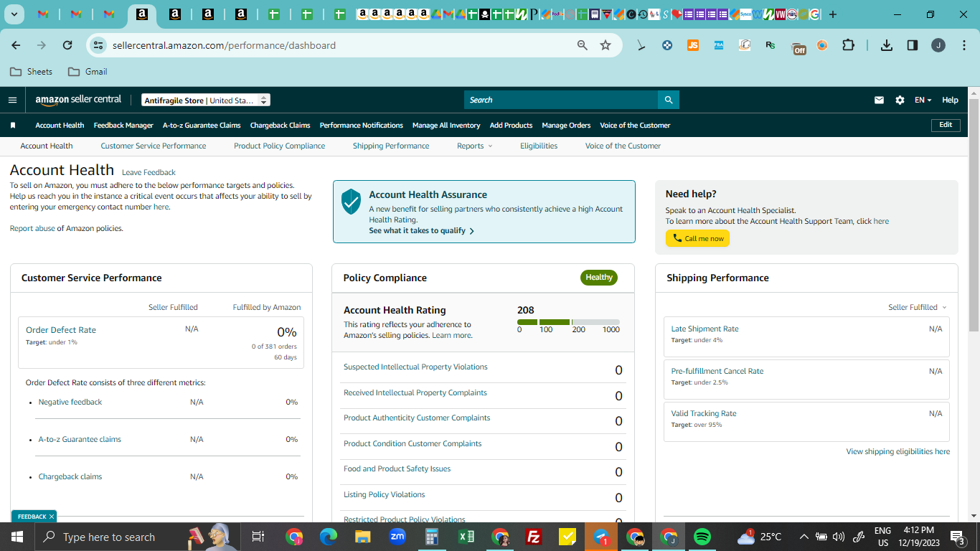Switch to the Customer Service Performance tab
The image size is (980, 551).
[154, 146]
